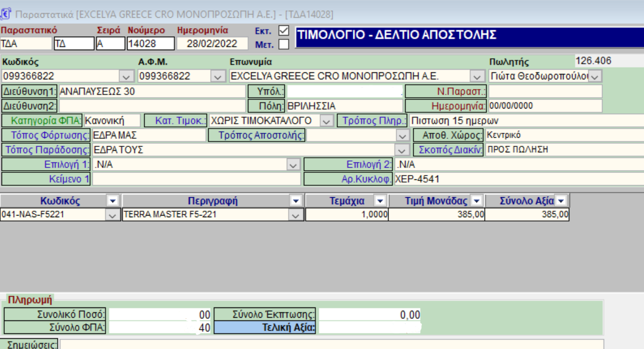
Task: Enable the Μετ. checkbox
Action: point(284,44)
